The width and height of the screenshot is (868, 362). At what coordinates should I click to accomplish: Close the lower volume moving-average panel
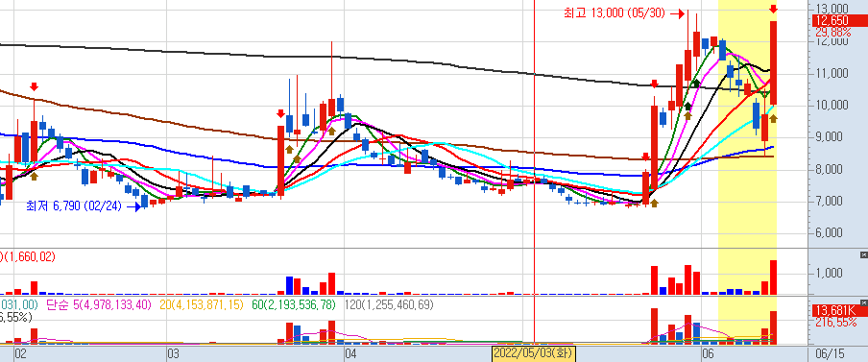[x=863, y=302]
